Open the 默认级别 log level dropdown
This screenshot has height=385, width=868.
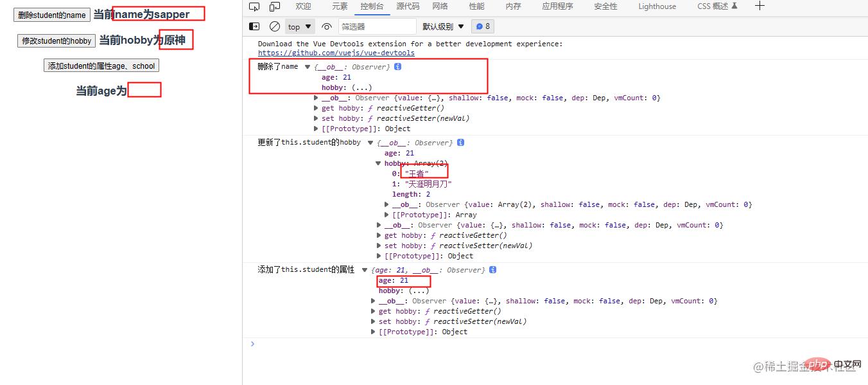coord(443,26)
